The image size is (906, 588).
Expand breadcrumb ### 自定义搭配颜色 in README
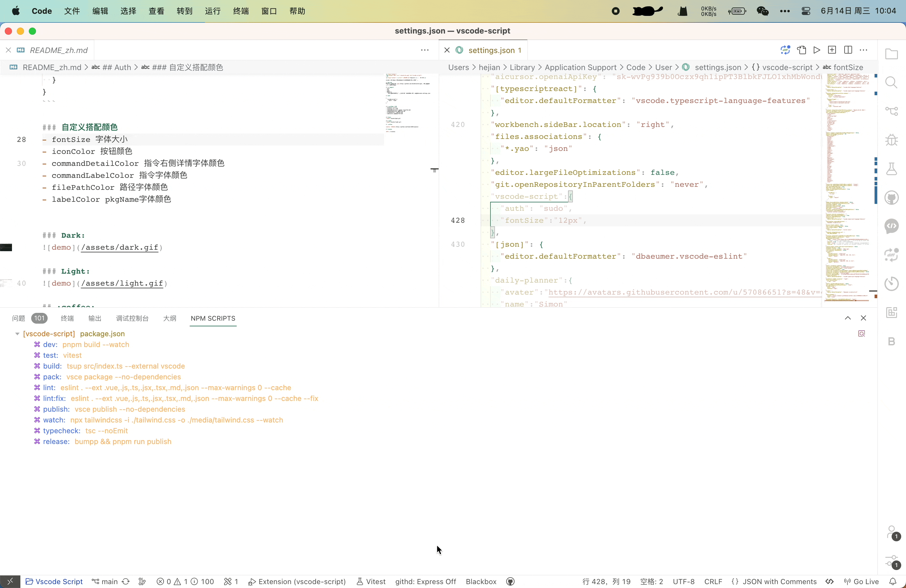pos(182,67)
